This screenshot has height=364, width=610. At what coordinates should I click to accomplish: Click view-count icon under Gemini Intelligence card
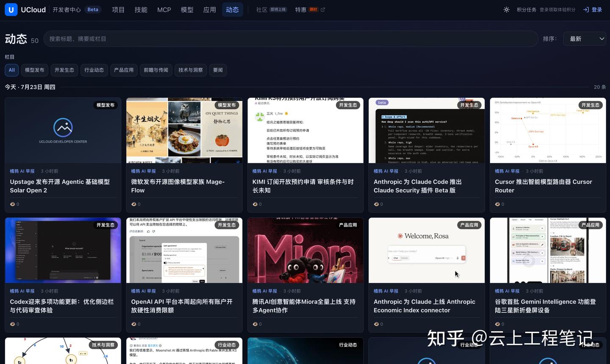[x=497, y=324]
